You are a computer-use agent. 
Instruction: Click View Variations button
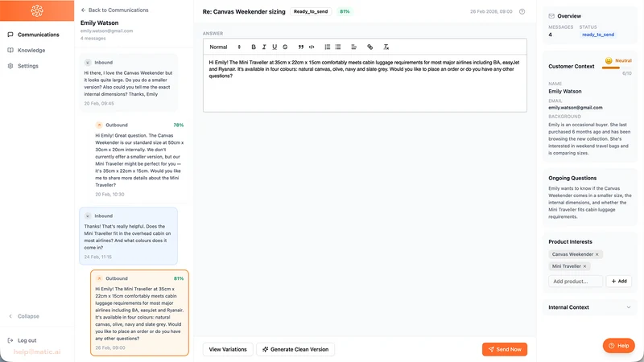(228, 349)
